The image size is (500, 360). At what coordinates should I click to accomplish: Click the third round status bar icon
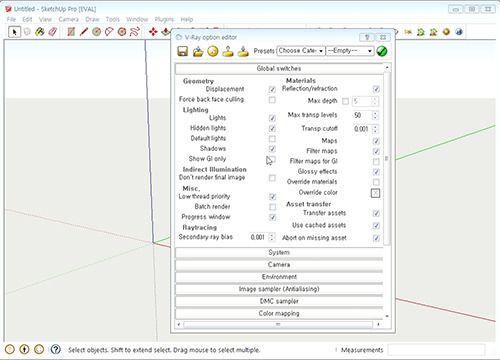click(39, 349)
